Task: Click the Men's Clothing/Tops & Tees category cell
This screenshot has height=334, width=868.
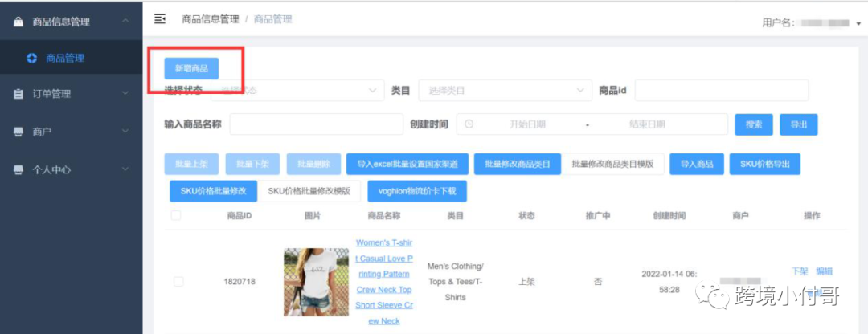Action: pos(455,282)
